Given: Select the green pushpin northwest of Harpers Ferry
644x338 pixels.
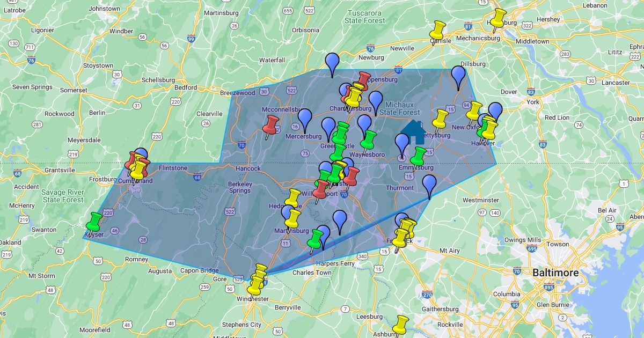Looking at the screenshot, I should (316, 239).
